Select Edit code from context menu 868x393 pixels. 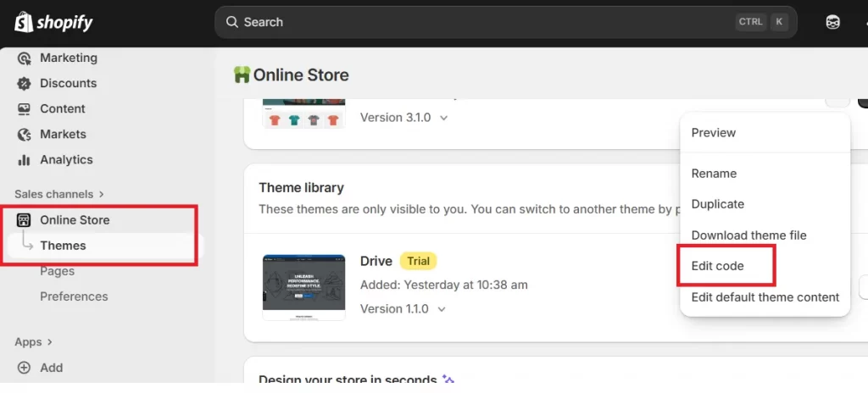click(717, 266)
